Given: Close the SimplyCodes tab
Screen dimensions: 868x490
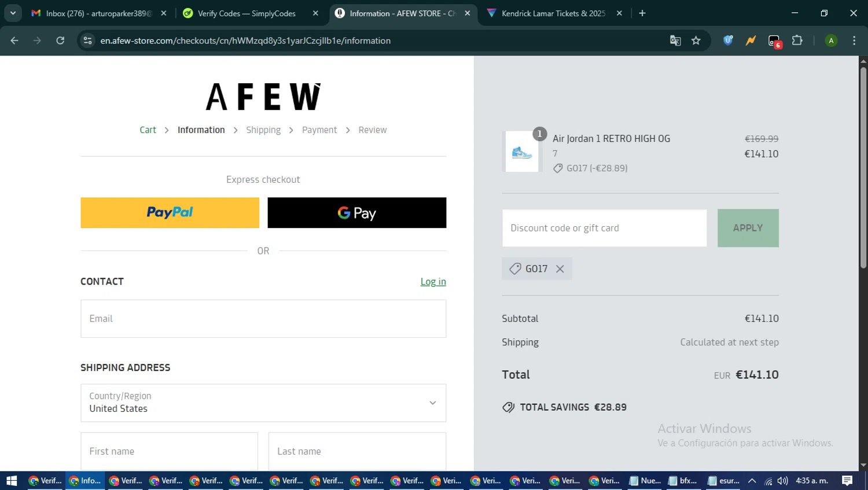Looking at the screenshot, I should tap(315, 13).
